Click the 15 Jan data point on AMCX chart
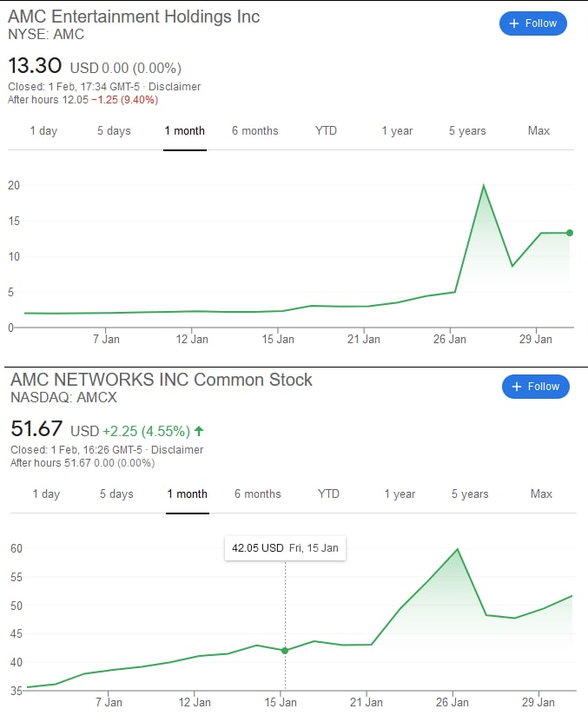This screenshot has height=722, width=588. point(285,651)
